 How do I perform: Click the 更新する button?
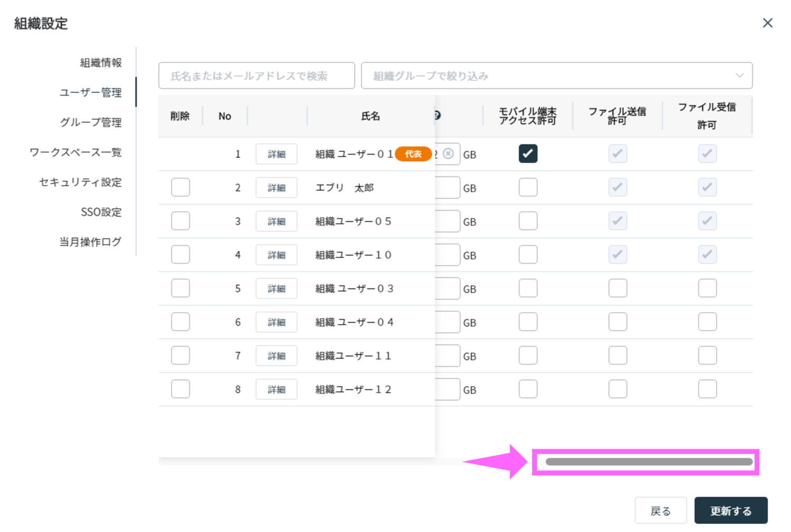731,510
